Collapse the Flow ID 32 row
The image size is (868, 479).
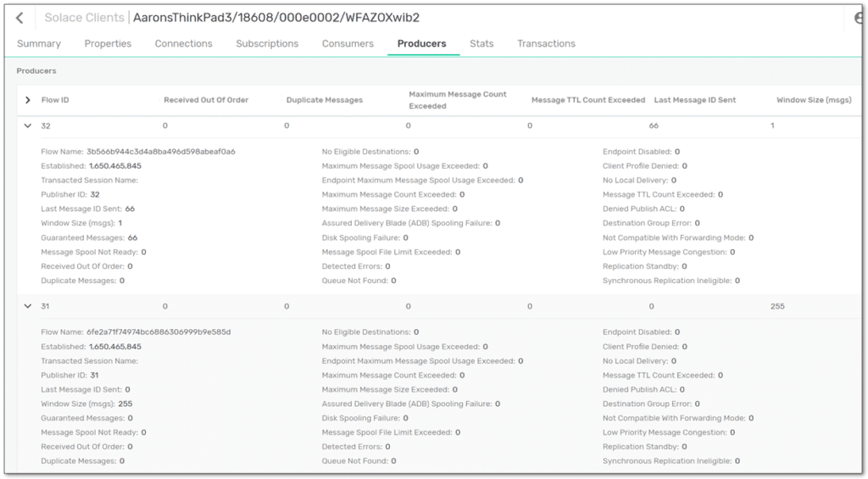[28, 125]
